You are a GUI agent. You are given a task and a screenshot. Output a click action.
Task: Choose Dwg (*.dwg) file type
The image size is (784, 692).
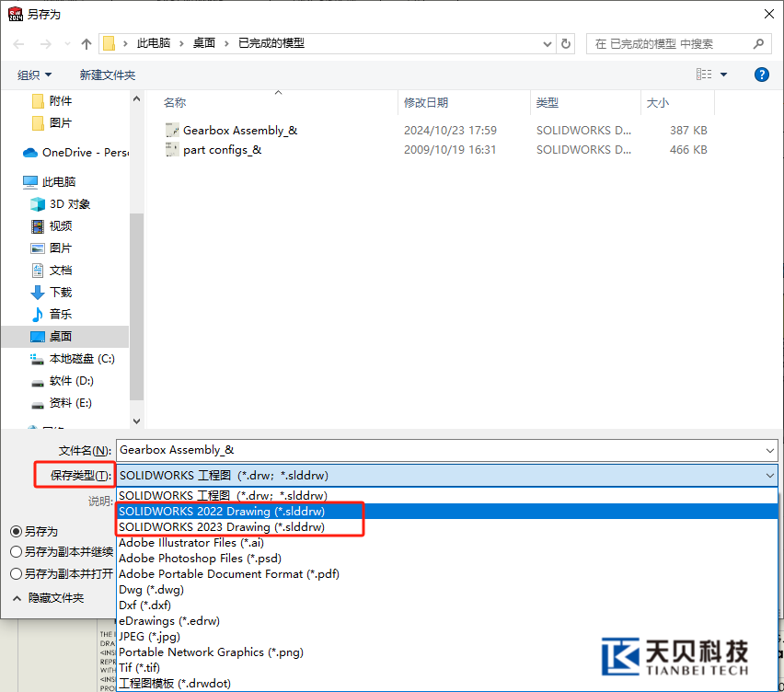[x=447, y=590]
